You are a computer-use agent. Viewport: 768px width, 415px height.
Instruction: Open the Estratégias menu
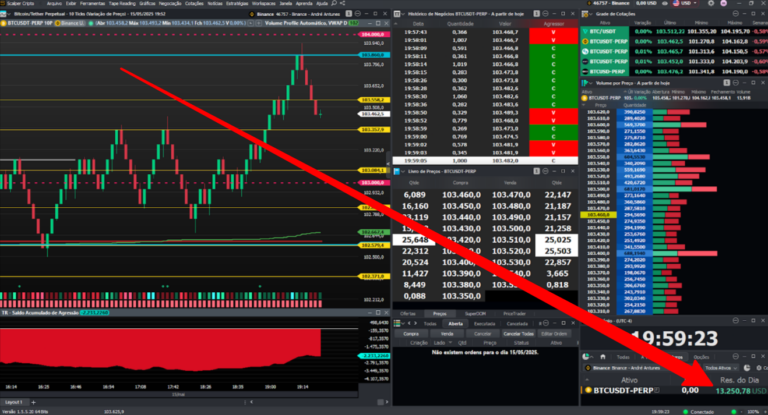237,3
